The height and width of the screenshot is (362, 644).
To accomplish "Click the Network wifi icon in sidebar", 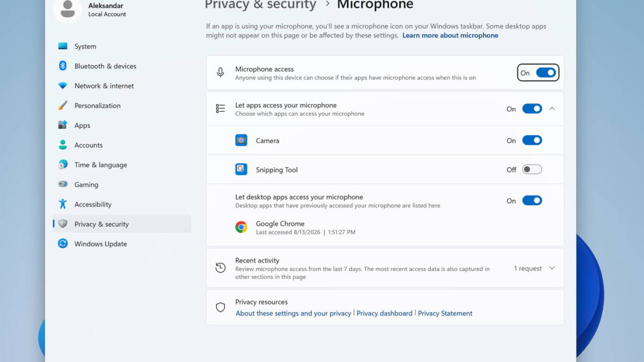I will pos(63,86).
